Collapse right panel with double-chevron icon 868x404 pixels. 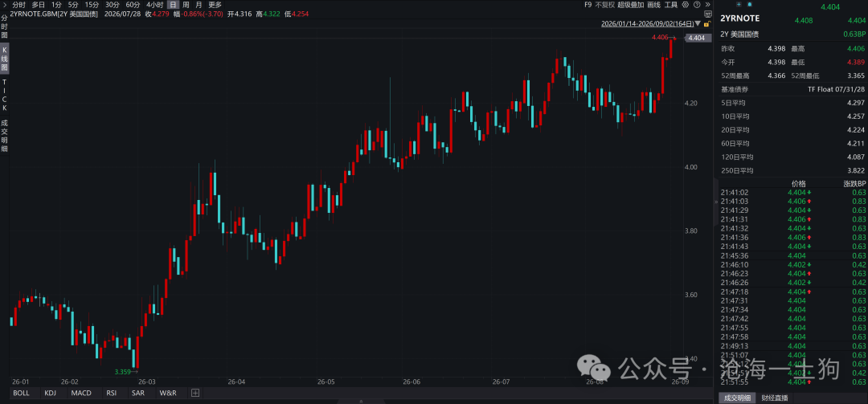707,5
